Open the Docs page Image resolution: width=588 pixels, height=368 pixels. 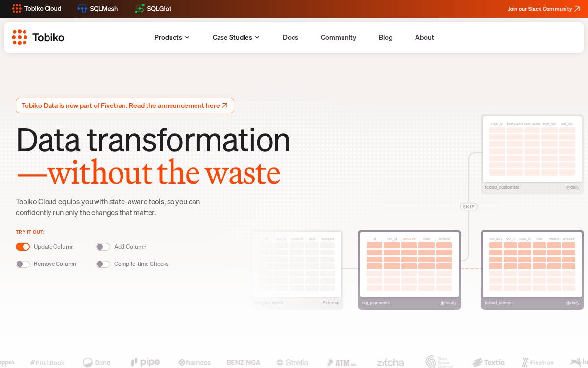[x=291, y=37]
